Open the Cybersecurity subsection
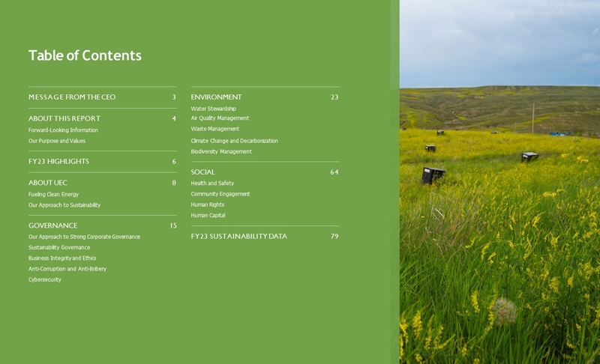 click(x=45, y=279)
